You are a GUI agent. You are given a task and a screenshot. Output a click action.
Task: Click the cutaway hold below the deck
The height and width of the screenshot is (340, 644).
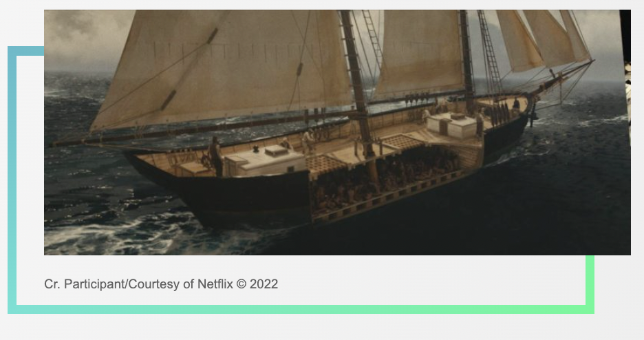pyautogui.click(x=385, y=179)
